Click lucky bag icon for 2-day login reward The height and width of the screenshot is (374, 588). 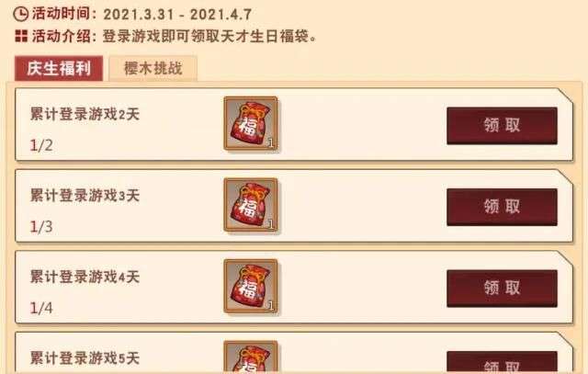click(x=251, y=123)
